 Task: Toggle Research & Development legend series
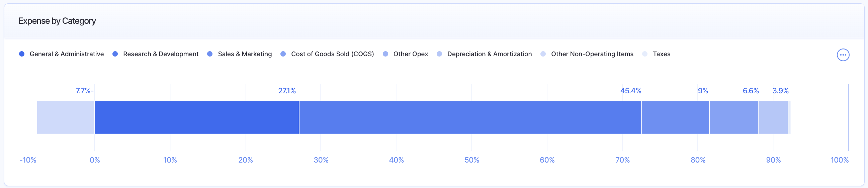point(160,54)
